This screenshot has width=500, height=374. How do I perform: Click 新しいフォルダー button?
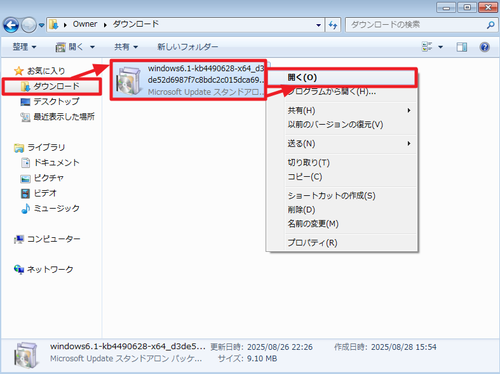(x=188, y=47)
